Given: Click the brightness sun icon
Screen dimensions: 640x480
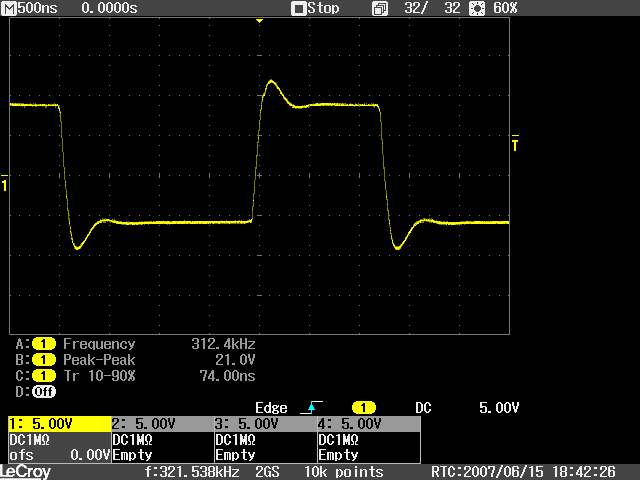Looking at the screenshot, I should tap(477, 9).
